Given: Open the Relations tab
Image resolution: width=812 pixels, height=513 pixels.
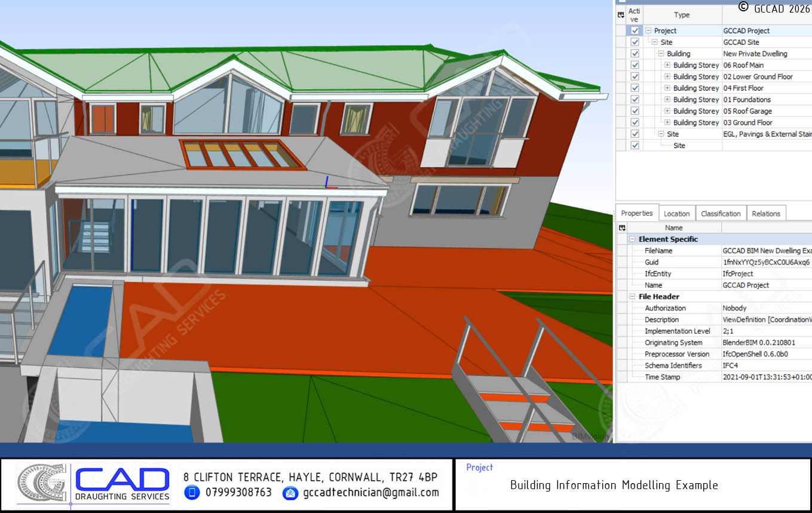Looking at the screenshot, I should click(x=765, y=214).
